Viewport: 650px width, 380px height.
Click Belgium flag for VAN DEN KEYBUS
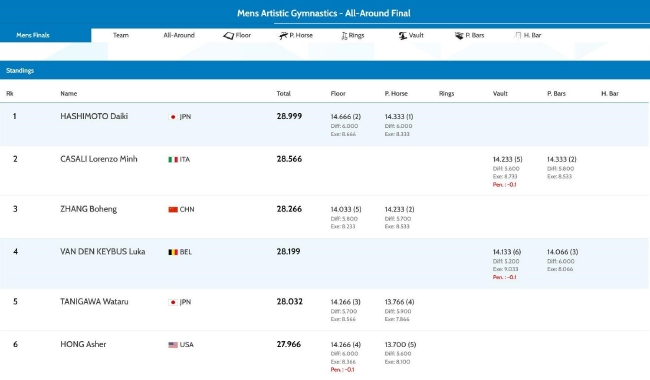173,252
